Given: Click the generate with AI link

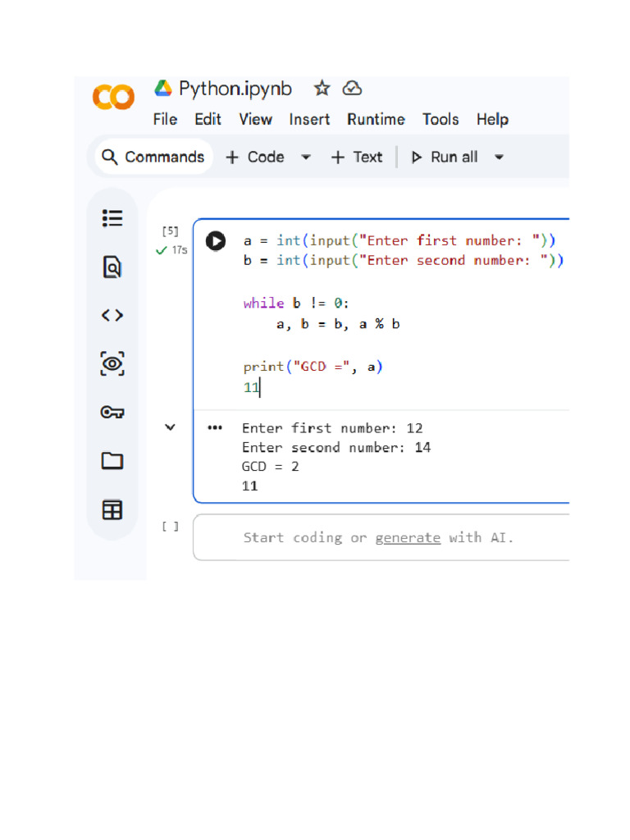Looking at the screenshot, I should (408, 538).
